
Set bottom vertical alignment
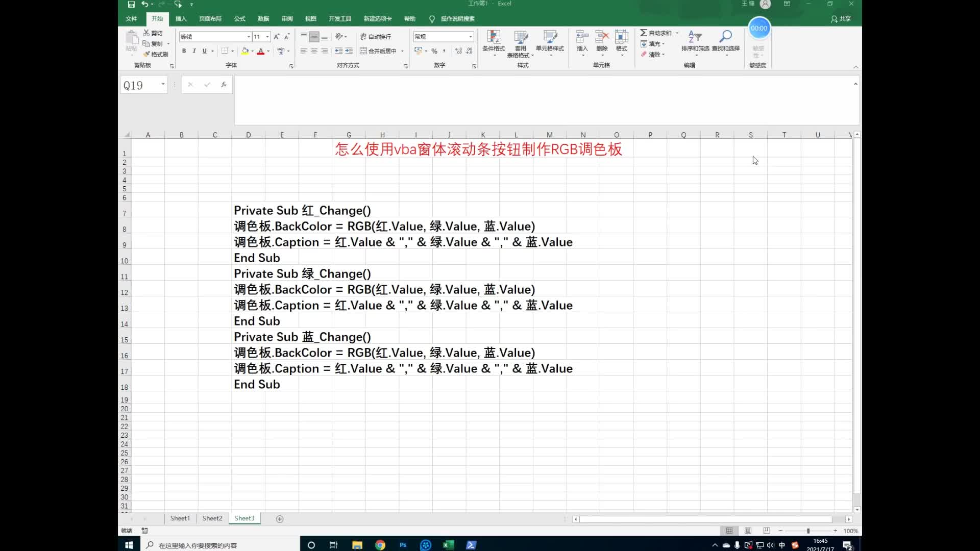pos(325,37)
